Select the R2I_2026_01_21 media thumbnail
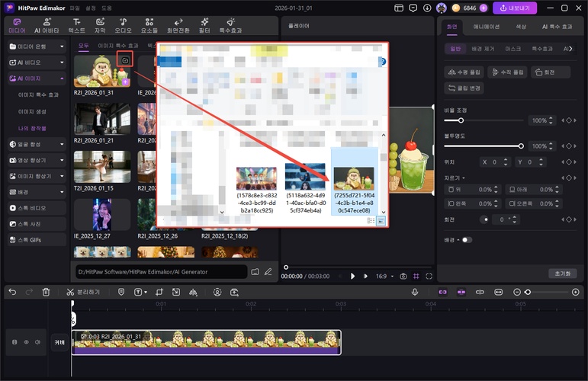Image resolution: width=588 pixels, height=381 pixels. click(103, 119)
